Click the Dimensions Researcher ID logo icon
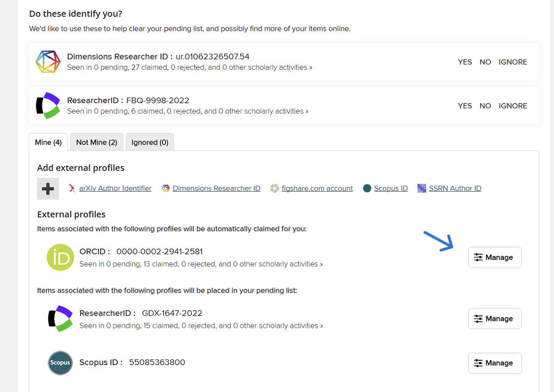Image resolution: width=554 pixels, height=392 pixels. pos(48,62)
